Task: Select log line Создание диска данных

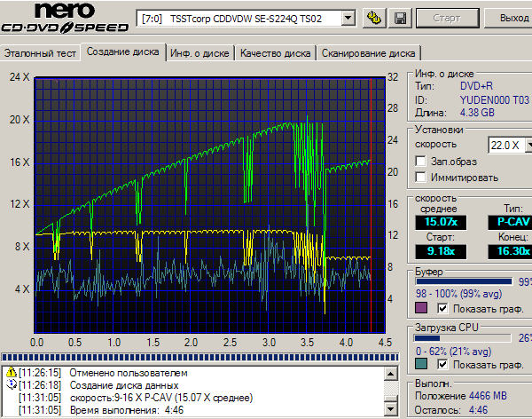Action: 124,385
